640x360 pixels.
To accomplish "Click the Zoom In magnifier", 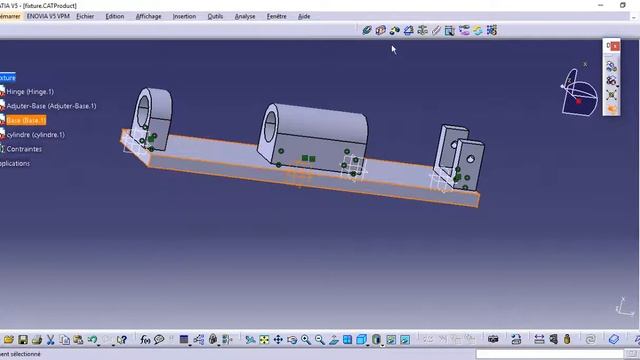I will (x=306, y=340).
